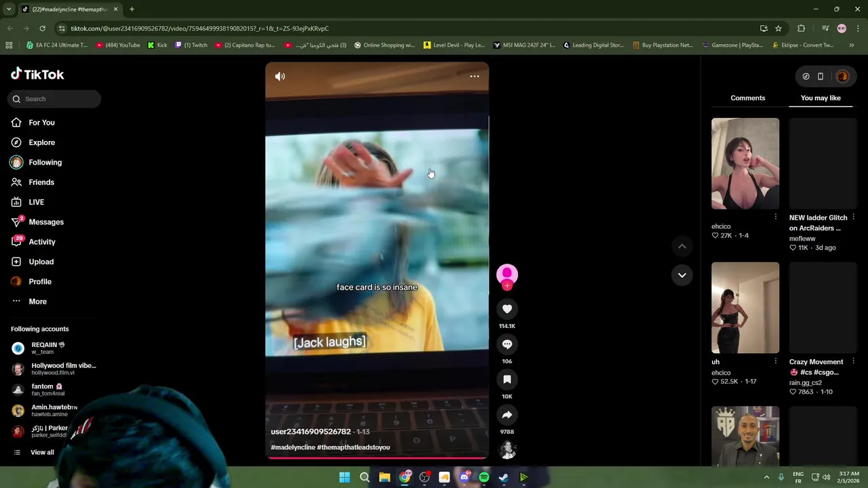The image size is (868, 488).
Task: Open the Windows Start menu
Action: [344, 478]
